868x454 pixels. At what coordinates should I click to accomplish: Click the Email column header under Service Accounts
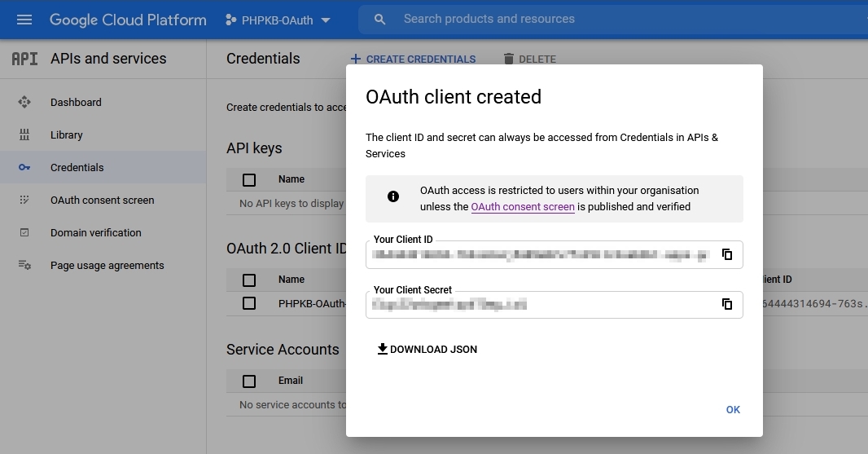point(290,381)
